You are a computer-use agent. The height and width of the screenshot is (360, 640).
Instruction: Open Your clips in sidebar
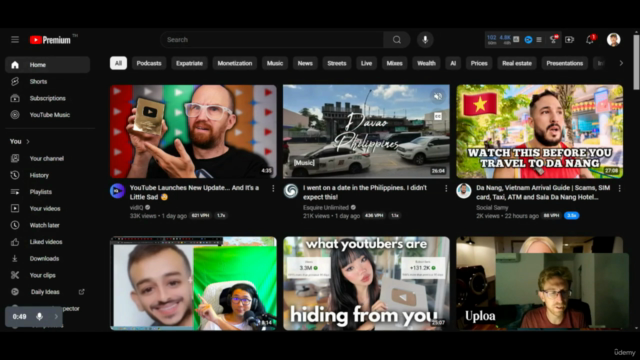coord(48,276)
